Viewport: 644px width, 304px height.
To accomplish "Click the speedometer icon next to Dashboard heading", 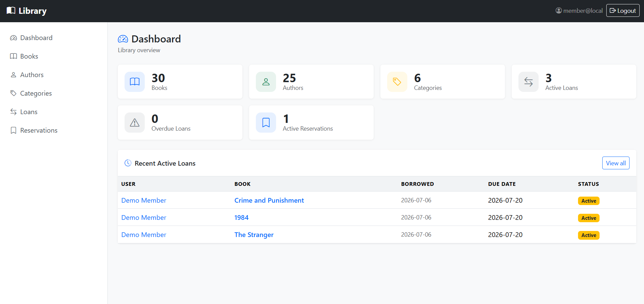I will (x=123, y=39).
